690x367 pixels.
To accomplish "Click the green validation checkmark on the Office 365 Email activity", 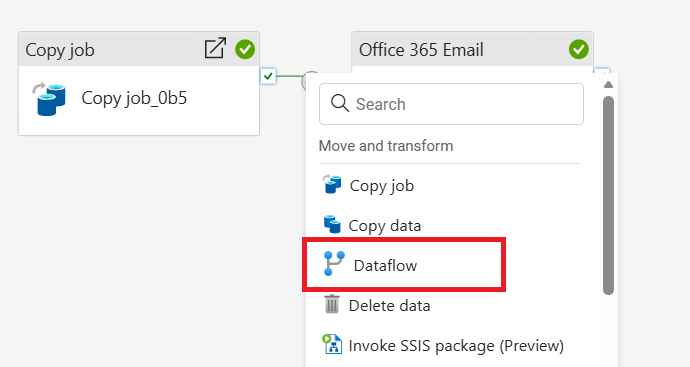I will point(579,49).
